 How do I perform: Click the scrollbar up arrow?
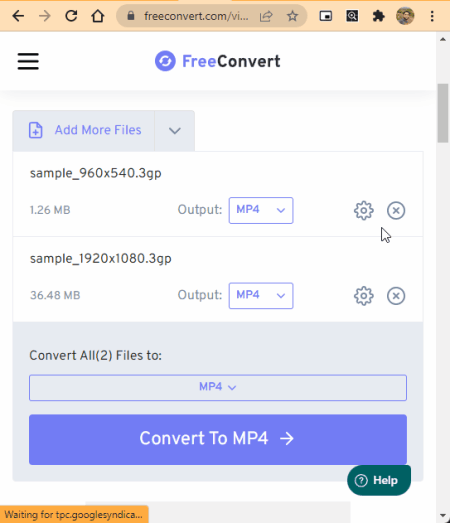[443, 39]
